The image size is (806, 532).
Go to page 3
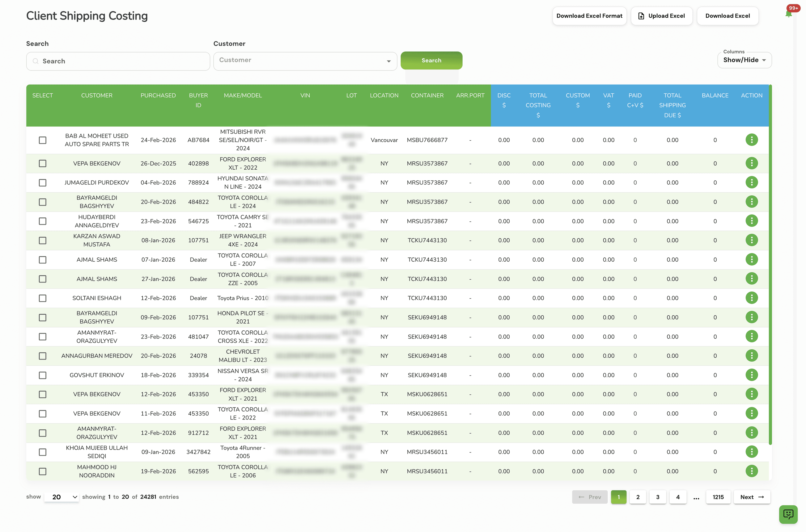tap(657, 497)
